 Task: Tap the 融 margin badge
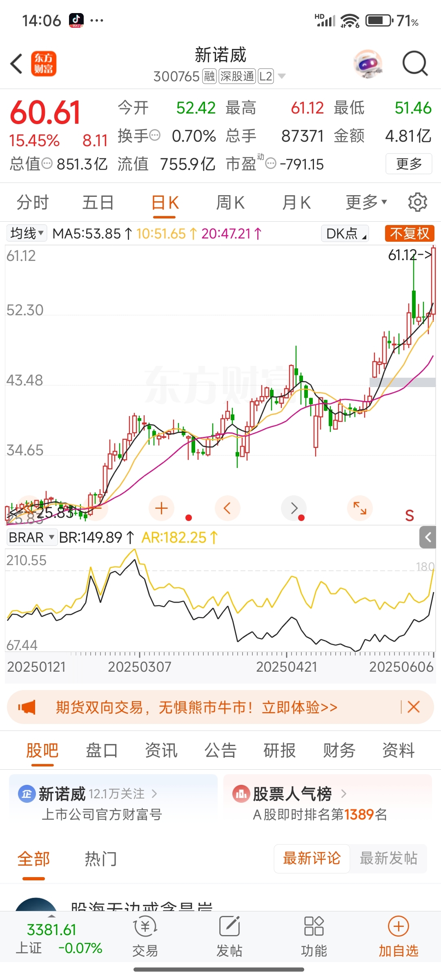click(209, 76)
